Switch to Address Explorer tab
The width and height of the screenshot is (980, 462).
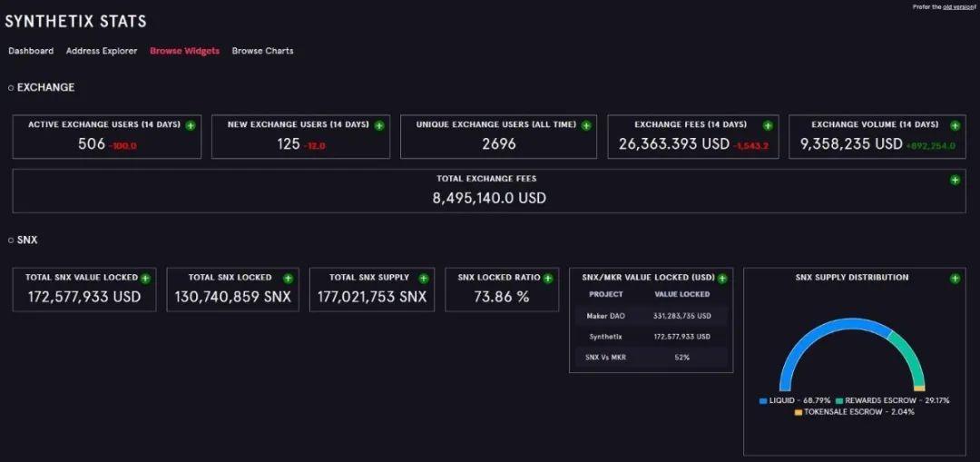pyautogui.click(x=102, y=51)
